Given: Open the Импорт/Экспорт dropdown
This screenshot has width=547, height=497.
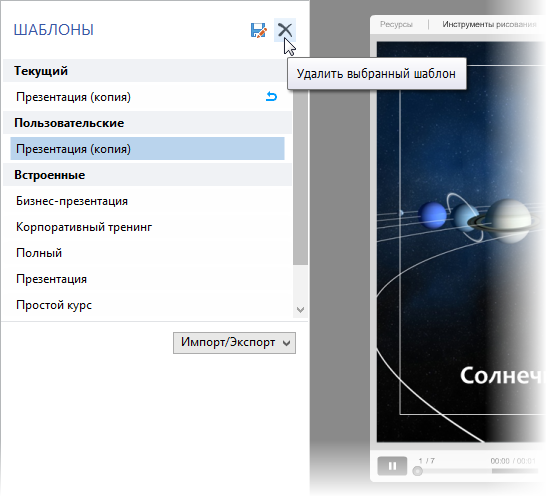Looking at the screenshot, I should 234,343.
